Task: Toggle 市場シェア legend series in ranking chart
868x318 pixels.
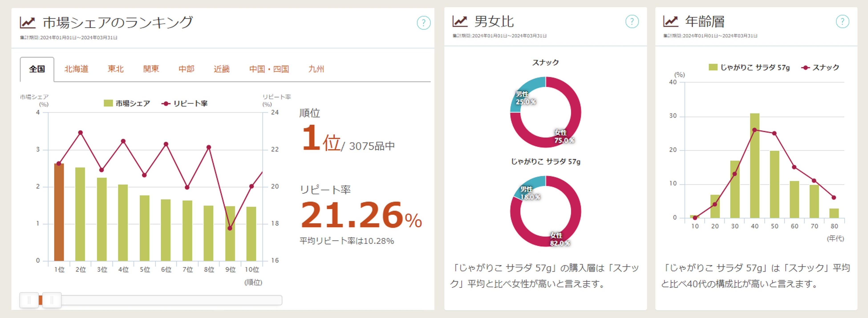Action: tap(127, 103)
